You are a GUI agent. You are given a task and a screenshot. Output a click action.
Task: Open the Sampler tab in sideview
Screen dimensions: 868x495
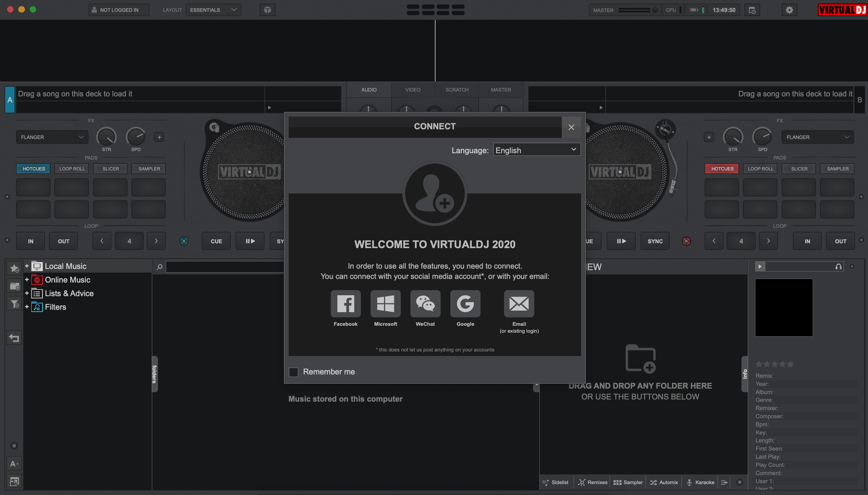coord(628,482)
